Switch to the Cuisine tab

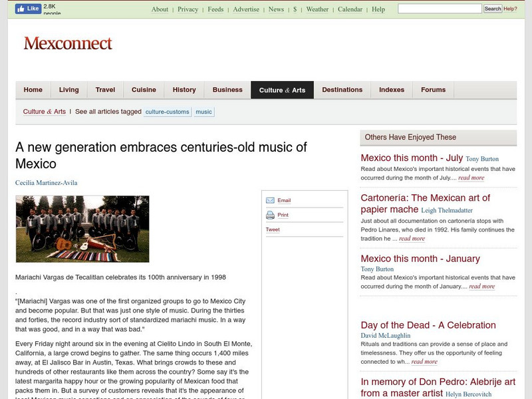144,90
